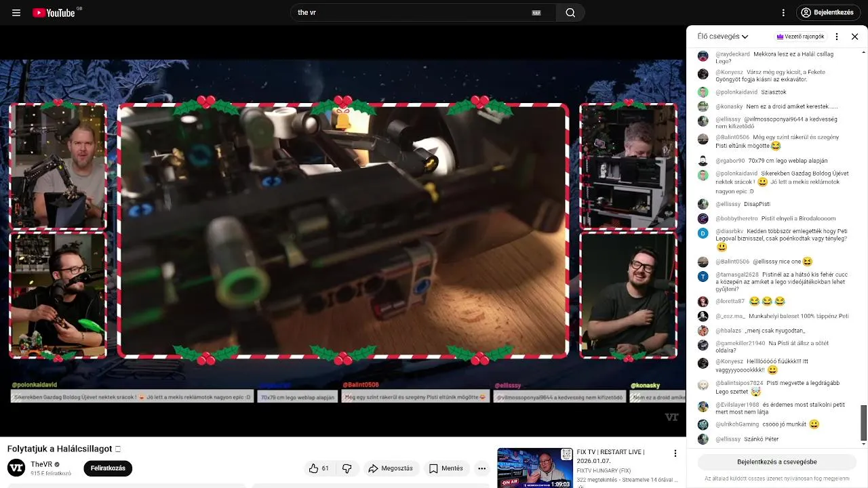This screenshot has width=868, height=488.
Task: Click chat avatar of @tamasgal2628
Action: click(x=703, y=277)
